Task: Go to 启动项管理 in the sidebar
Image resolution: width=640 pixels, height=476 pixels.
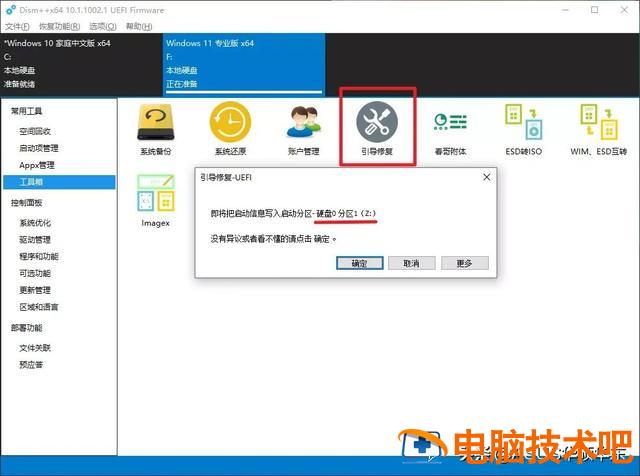Action: click(39, 148)
